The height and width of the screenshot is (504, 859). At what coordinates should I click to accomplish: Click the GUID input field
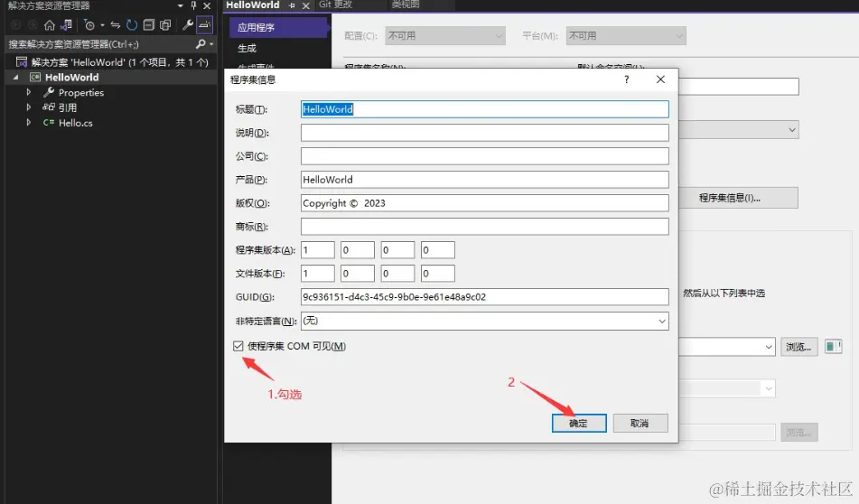click(485, 297)
